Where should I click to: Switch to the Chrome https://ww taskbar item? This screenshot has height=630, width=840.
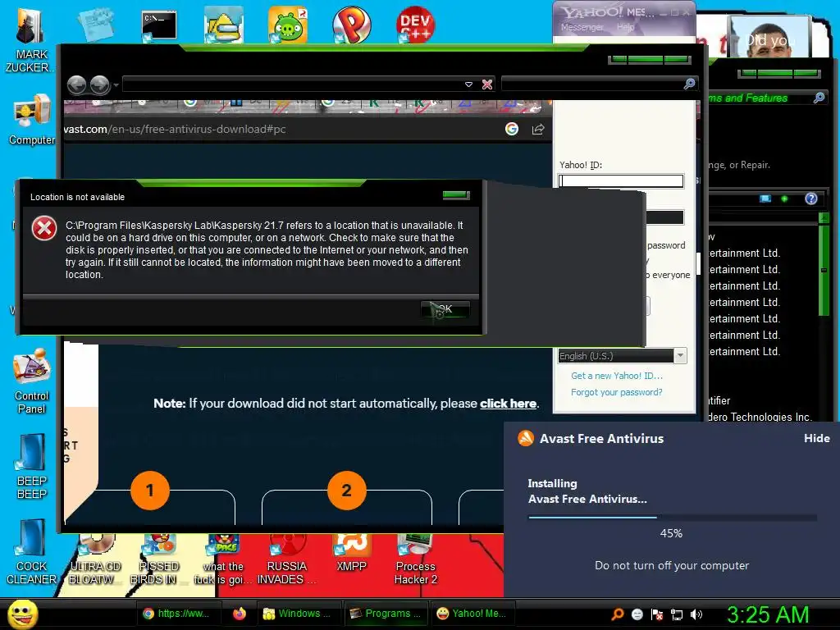coord(179,614)
